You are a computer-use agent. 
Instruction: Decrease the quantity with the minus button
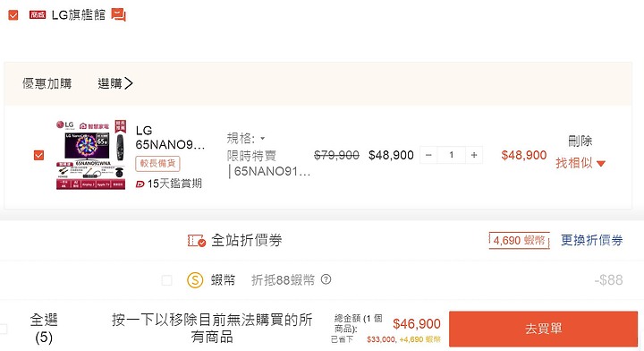coord(428,155)
